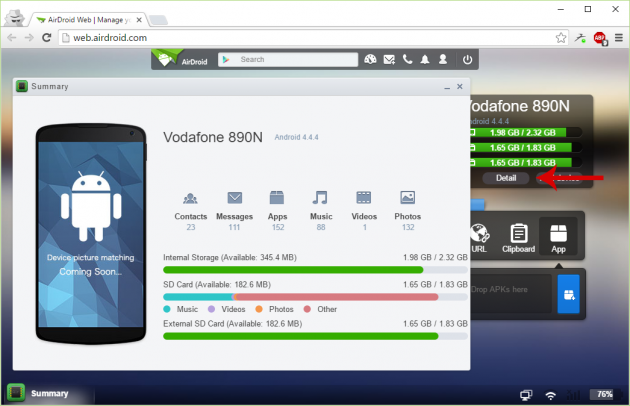Bookmark page with the star icon
Viewport: 630px width, 406px height.
coord(561,38)
